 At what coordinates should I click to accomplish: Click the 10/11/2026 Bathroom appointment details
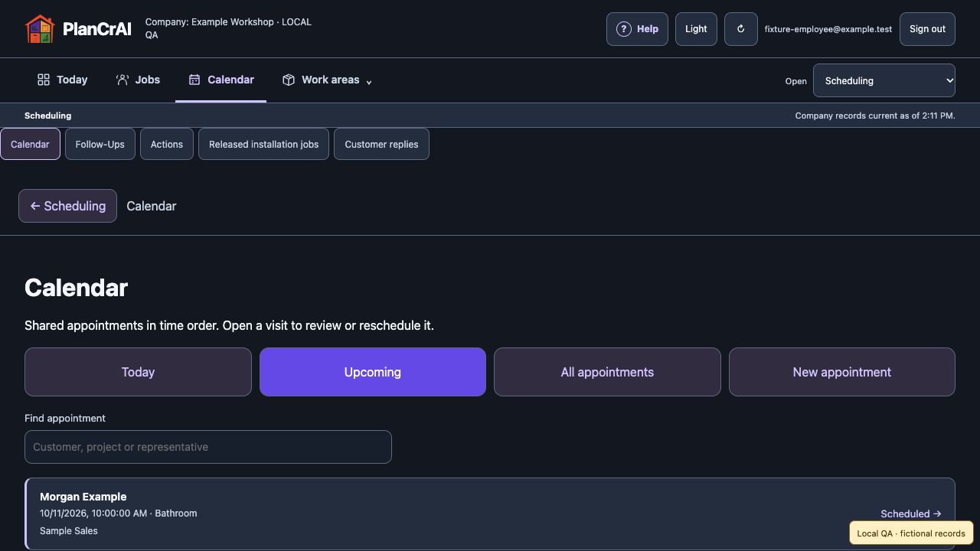[x=119, y=514]
